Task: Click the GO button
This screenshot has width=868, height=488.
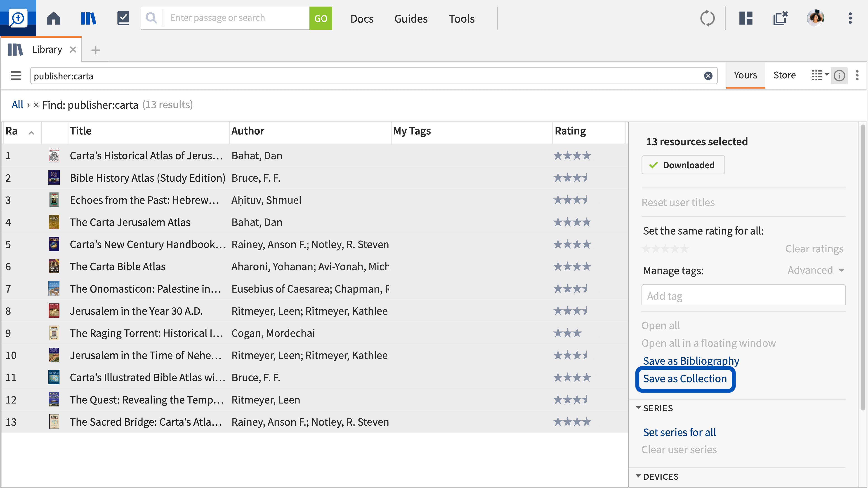Action: click(321, 18)
